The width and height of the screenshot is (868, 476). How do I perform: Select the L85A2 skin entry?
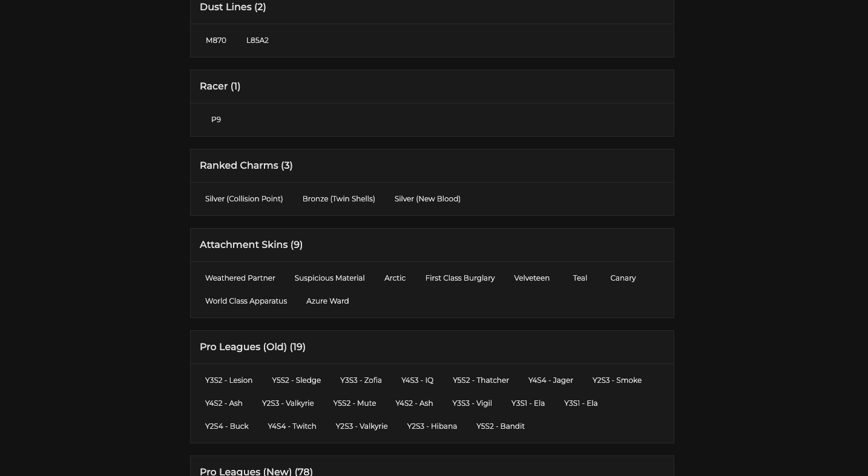point(257,41)
